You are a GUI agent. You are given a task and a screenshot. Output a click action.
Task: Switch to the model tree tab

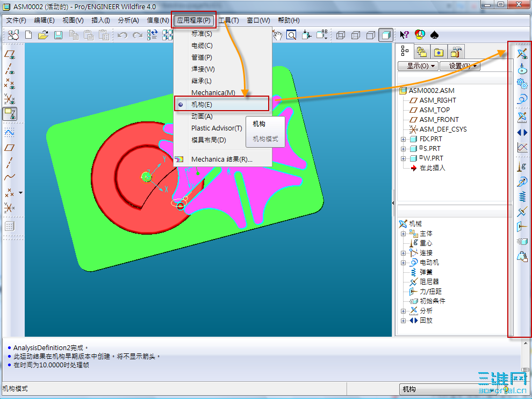click(x=405, y=52)
